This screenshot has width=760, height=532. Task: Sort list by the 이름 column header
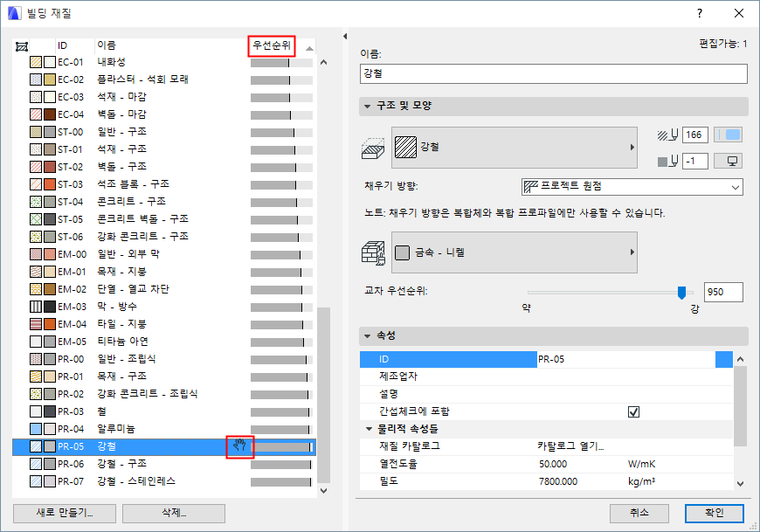[x=107, y=45]
